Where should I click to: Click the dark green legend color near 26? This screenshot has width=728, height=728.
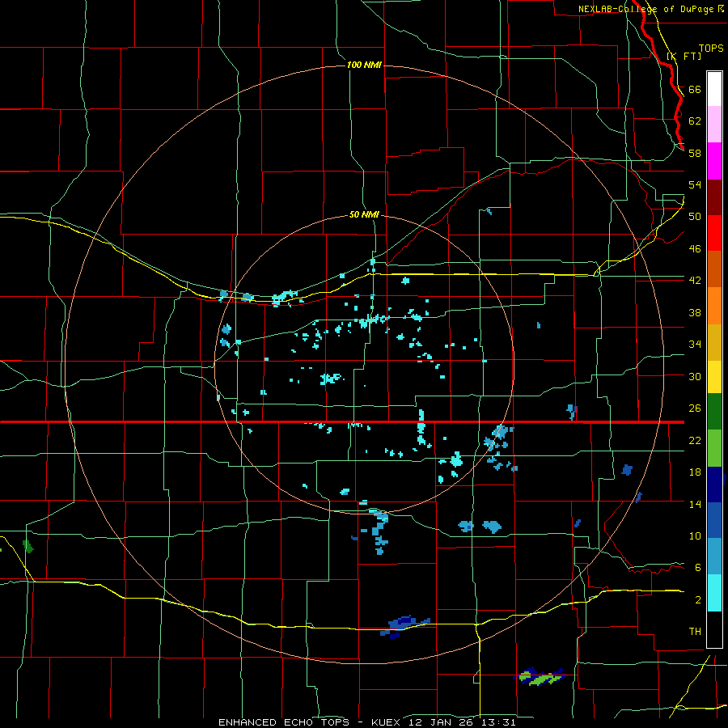tap(714, 412)
